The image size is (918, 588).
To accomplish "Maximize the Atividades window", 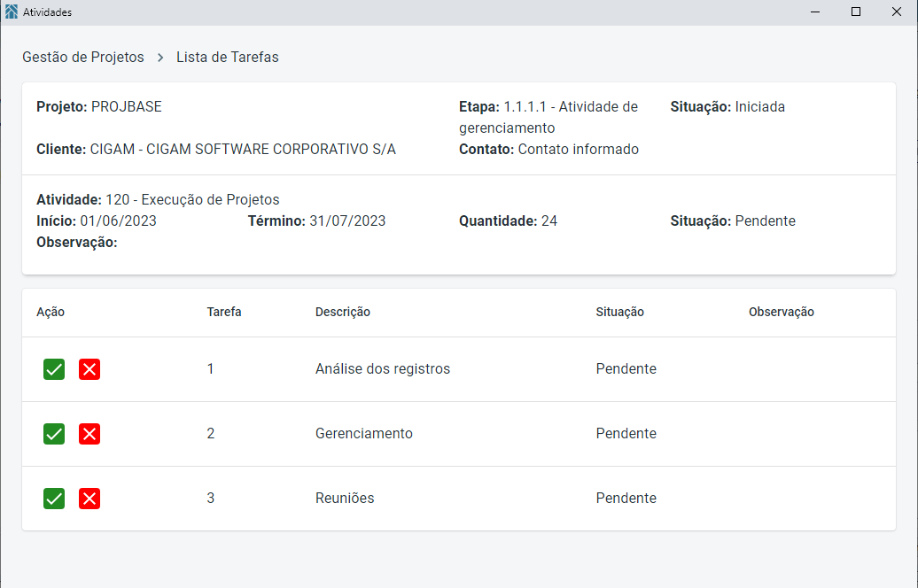I will (856, 12).
